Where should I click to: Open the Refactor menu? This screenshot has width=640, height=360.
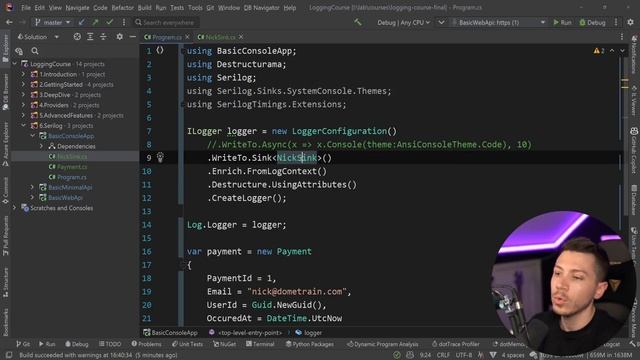coord(122,8)
